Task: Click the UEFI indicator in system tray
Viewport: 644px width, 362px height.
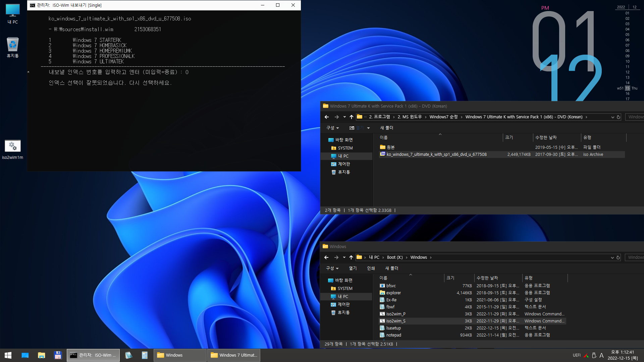Action: point(577,355)
